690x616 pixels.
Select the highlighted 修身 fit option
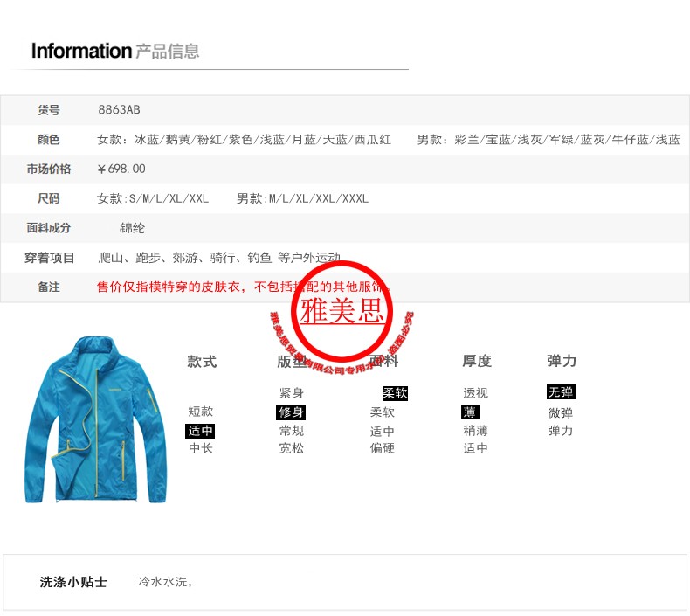coord(291,412)
